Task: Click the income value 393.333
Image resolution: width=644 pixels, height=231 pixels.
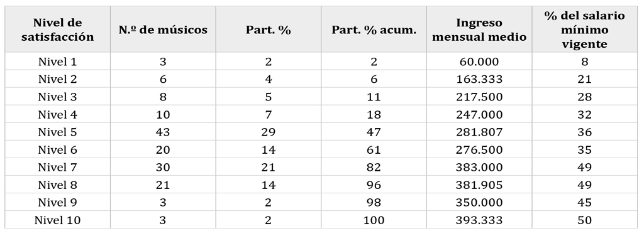Action: pyautogui.click(x=479, y=220)
